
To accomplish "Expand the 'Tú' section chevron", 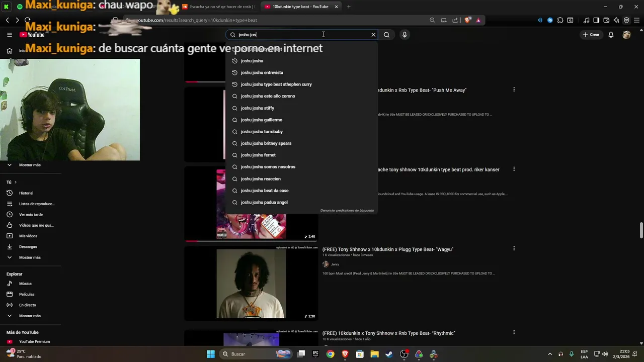I will pos(16,182).
